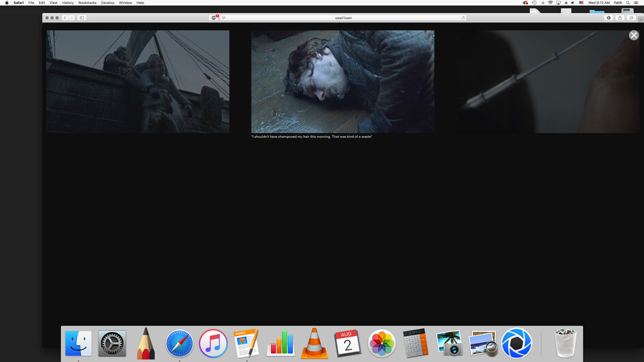Viewport: 644px width, 362px height.
Task: Open Photos from the Dock
Action: pos(382,343)
